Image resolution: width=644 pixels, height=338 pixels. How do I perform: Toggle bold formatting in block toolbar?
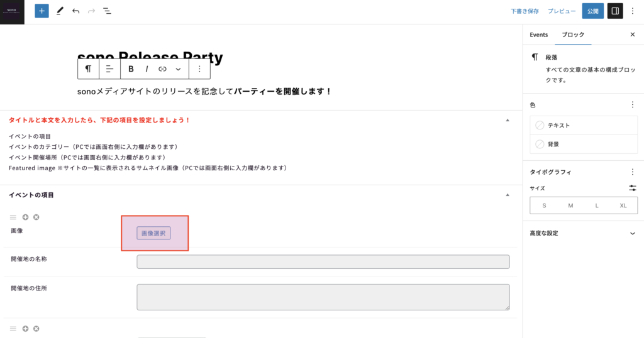click(131, 69)
